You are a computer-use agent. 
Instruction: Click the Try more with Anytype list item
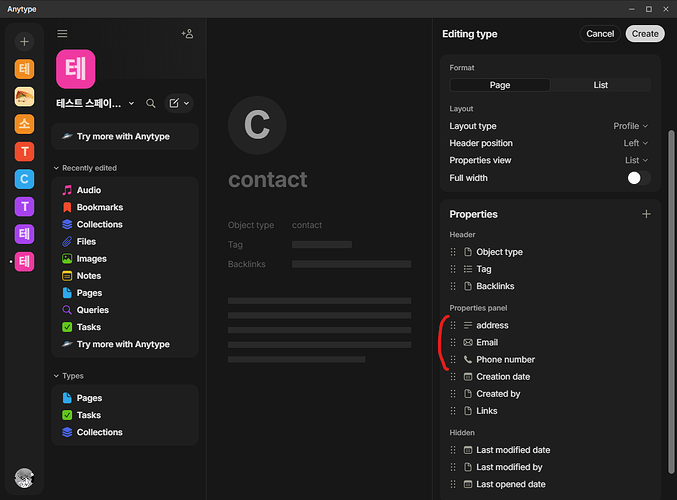[x=125, y=344]
